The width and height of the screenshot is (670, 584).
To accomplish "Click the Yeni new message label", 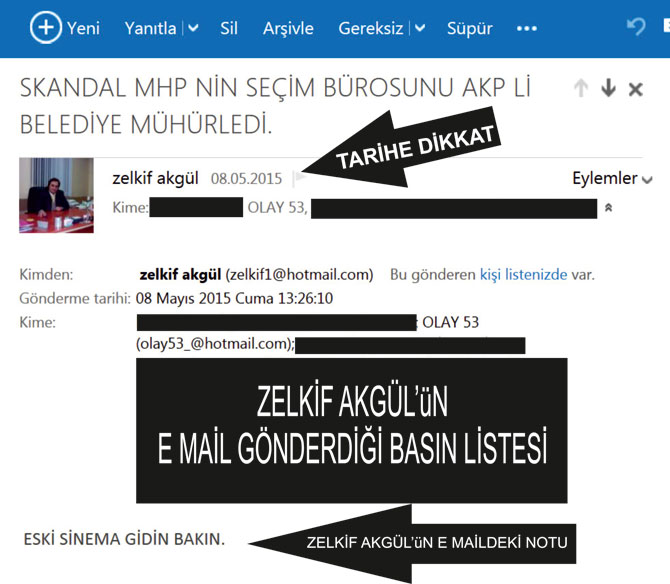I will (83, 29).
